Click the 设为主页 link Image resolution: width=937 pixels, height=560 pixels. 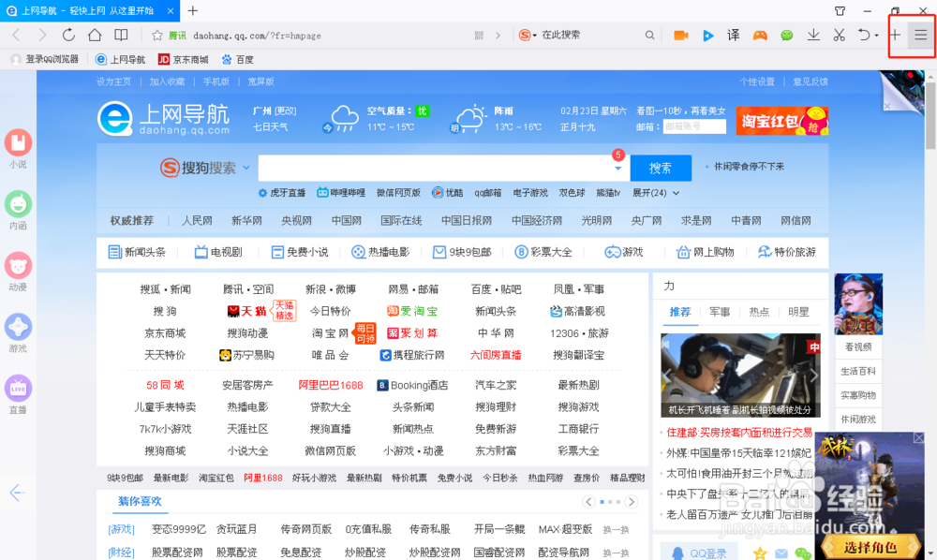[x=113, y=81]
